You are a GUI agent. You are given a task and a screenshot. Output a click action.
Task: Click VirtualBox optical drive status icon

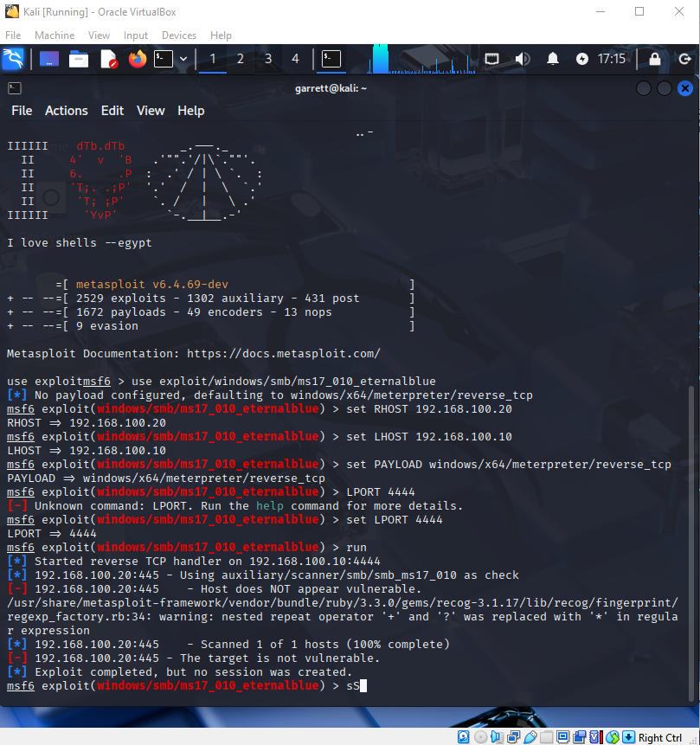[x=480, y=737]
